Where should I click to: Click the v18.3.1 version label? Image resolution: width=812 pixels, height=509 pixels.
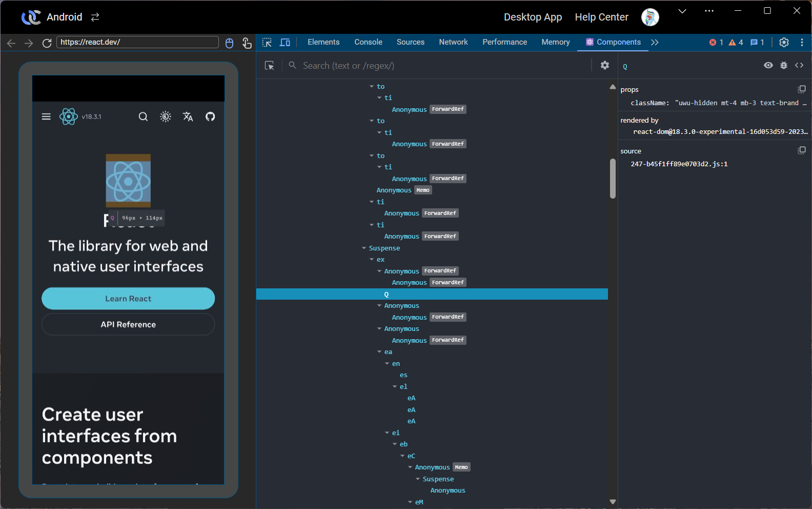pos(91,116)
